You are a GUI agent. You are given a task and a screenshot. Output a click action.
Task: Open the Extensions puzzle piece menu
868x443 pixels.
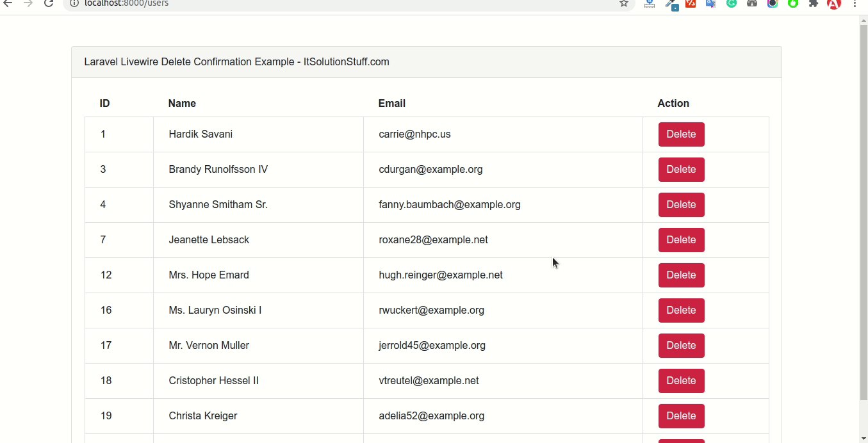[814, 3]
